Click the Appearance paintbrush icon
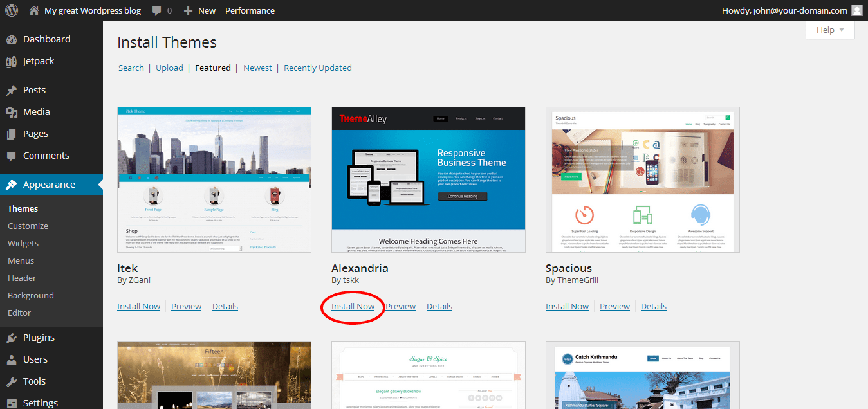This screenshot has width=868, height=409. click(x=12, y=185)
